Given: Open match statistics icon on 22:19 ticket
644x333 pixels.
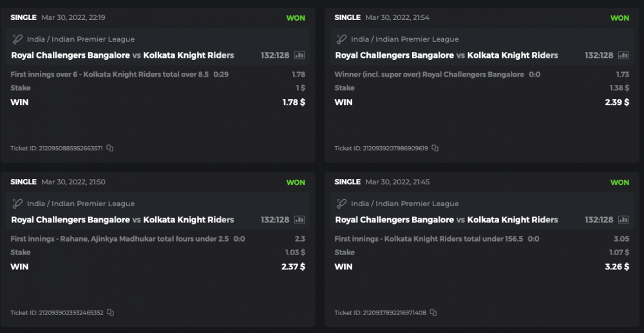Looking at the screenshot, I should pos(299,55).
